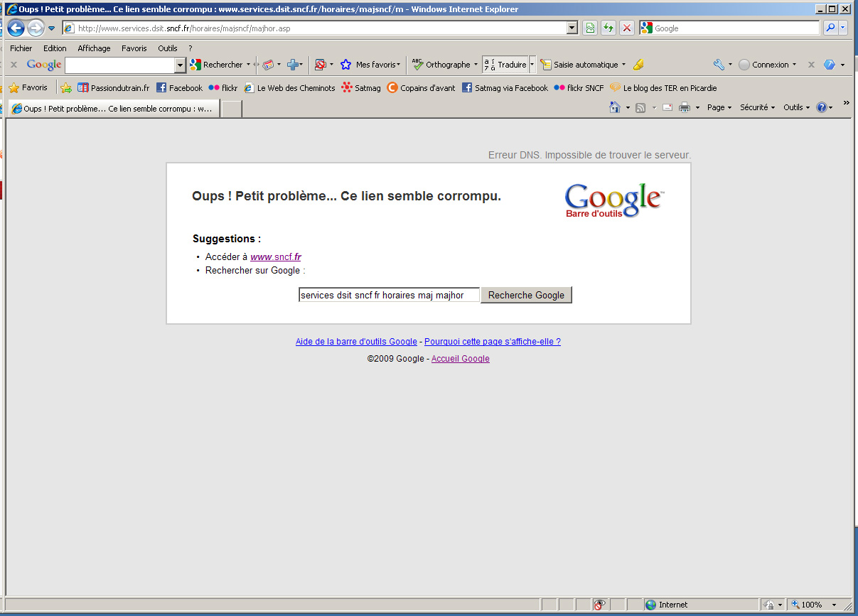The height and width of the screenshot is (616, 858).
Task: Follow the www.sncf.fr suggestion link
Action: [275, 257]
